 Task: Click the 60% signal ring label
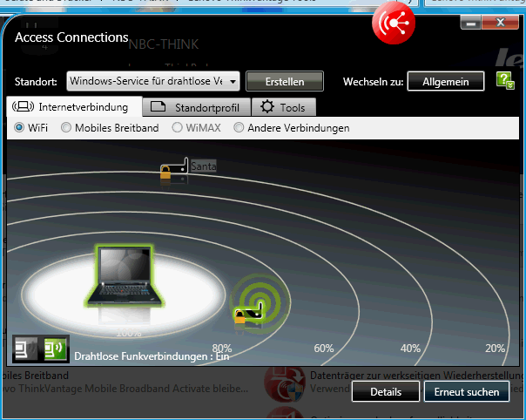pos(324,349)
